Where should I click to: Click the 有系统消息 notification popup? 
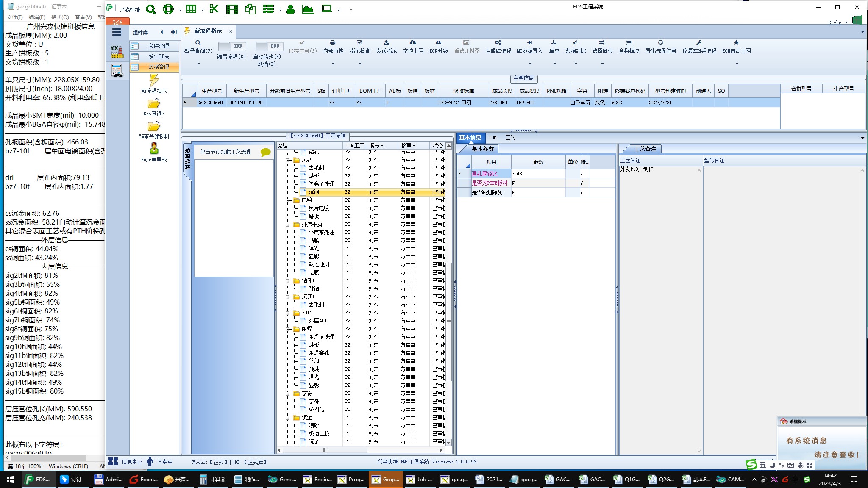822,443
